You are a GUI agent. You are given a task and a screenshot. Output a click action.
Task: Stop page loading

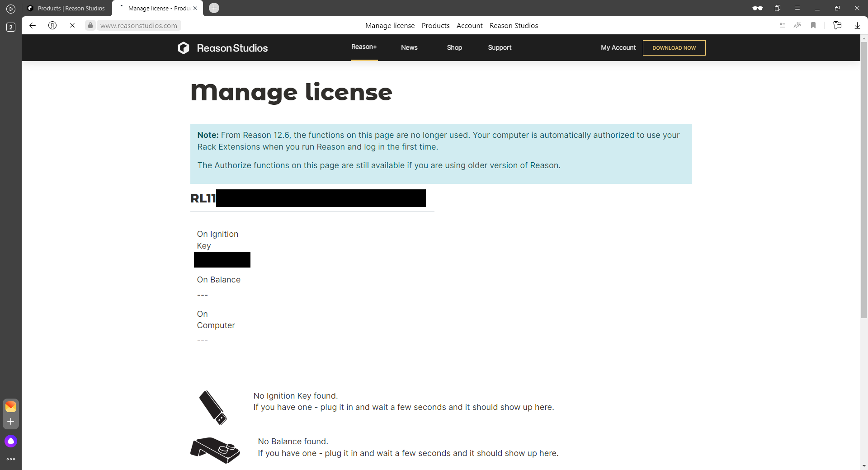click(x=72, y=25)
